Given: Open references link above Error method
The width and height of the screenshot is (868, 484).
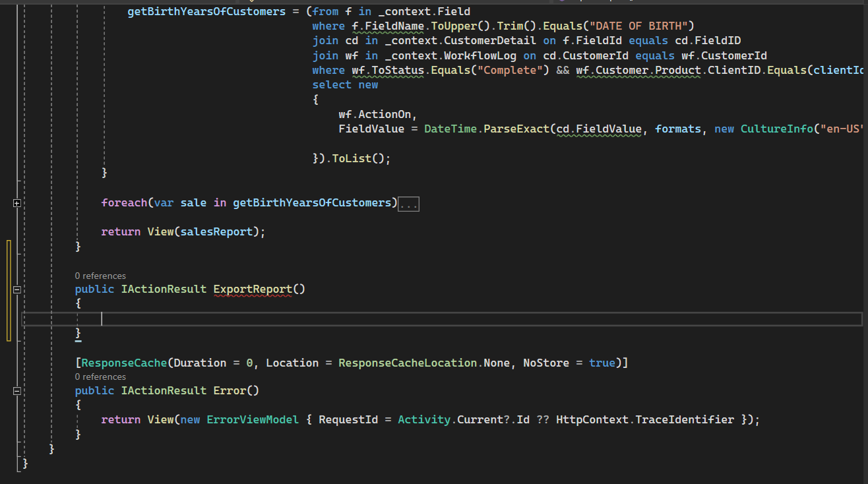Looking at the screenshot, I should [100, 377].
